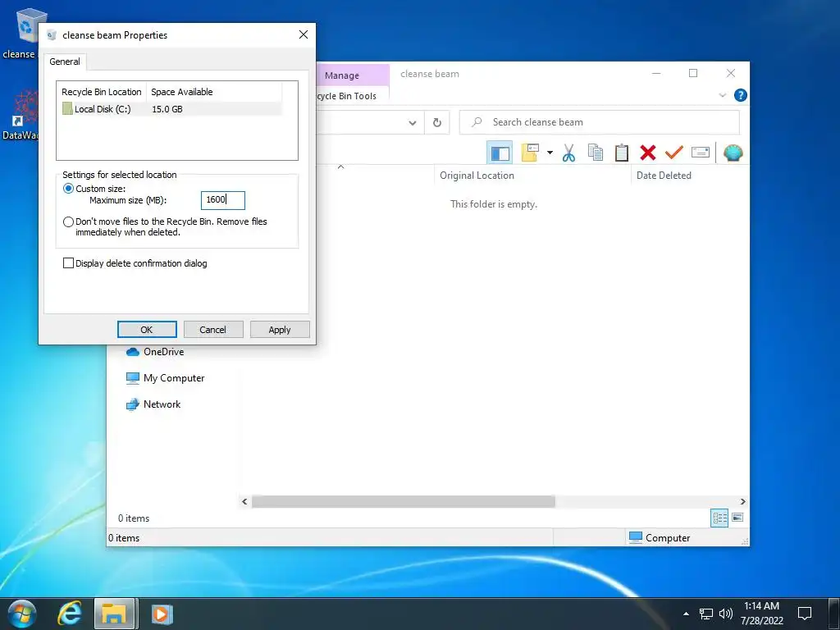The width and height of the screenshot is (840, 630).
Task: Select the Copy pages icon
Action: point(596,153)
